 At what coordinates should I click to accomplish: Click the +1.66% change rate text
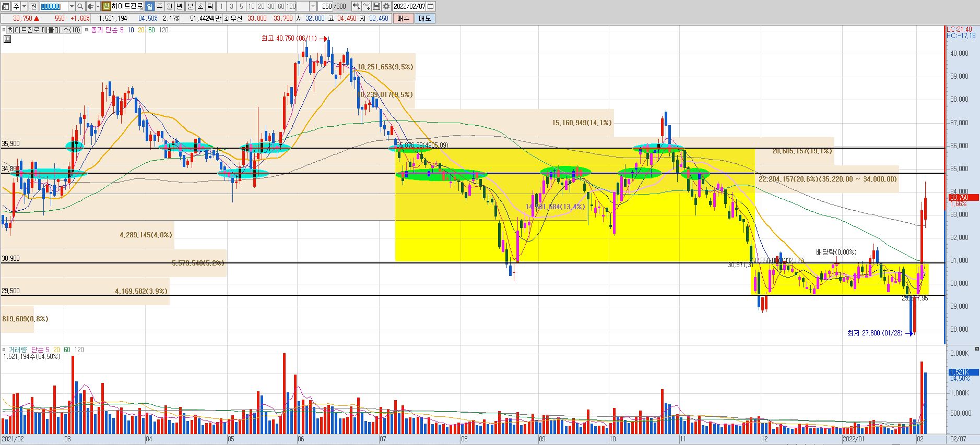pyautogui.click(x=80, y=18)
